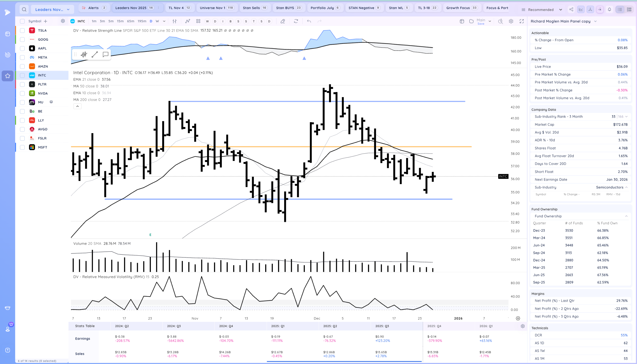637x364 pixels.
Task: Select the 65m timeframe button
Action: [x=130, y=21]
